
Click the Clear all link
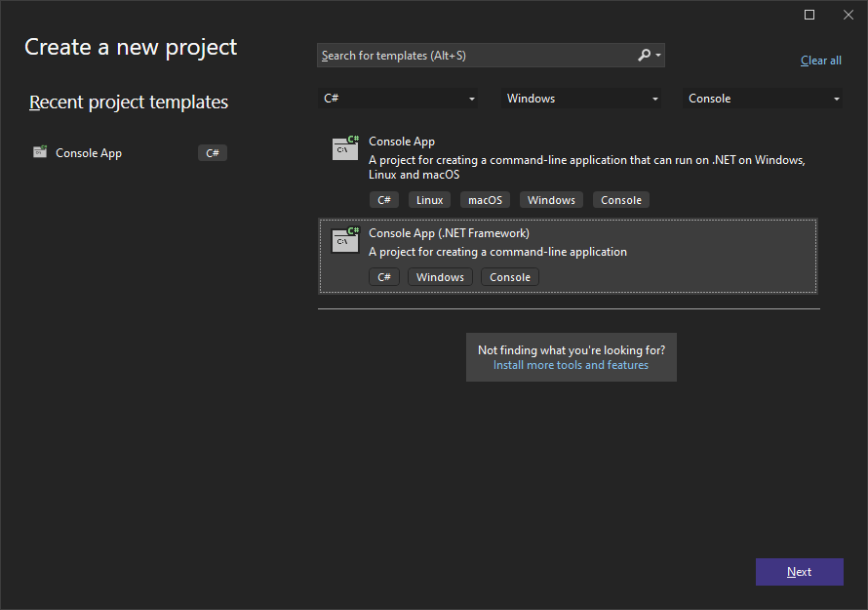(820, 61)
